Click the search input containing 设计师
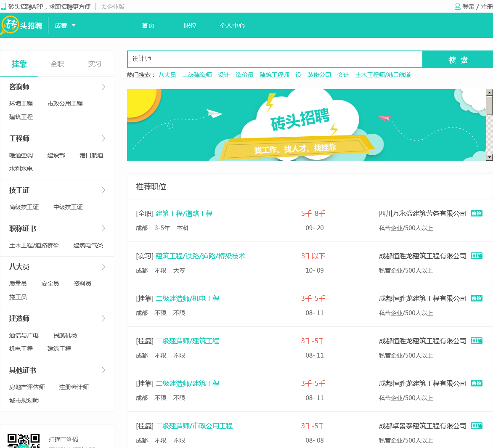This screenshot has height=448, width=493. (x=275, y=59)
